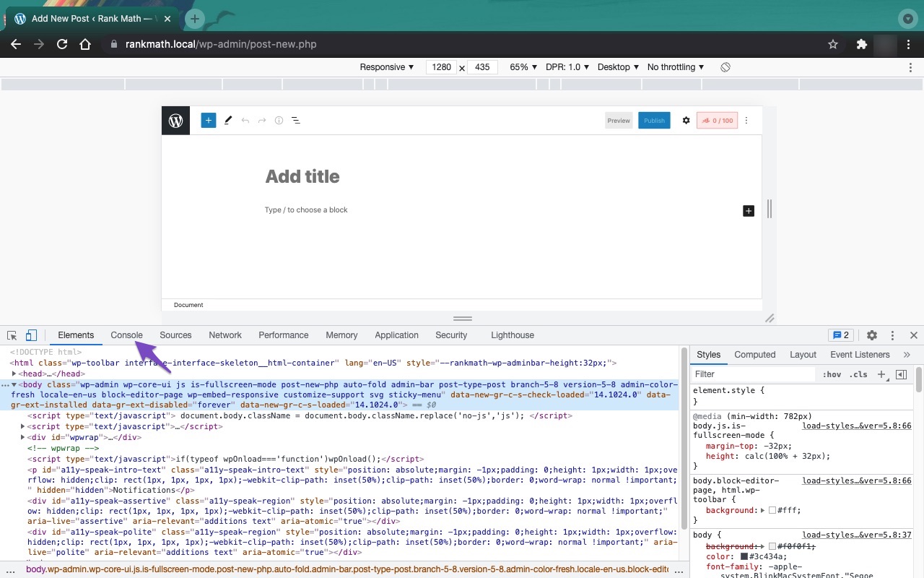The image size is (924, 578).
Task: Bookmark the page with the star icon
Action: click(x=833, y=44)
